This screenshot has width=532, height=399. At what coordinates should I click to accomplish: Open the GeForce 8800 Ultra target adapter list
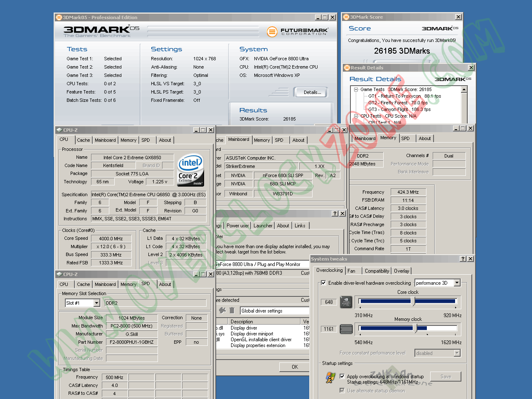[x=262, y=264]
